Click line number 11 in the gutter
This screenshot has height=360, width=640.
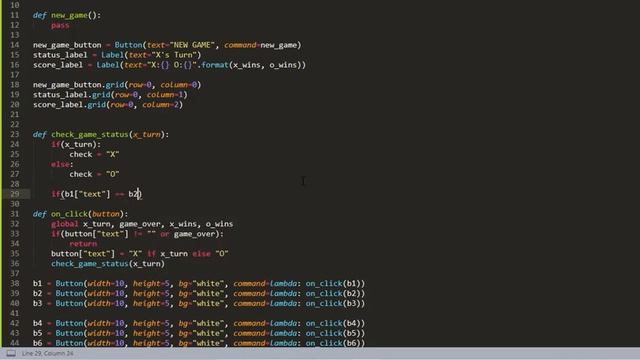15,15
